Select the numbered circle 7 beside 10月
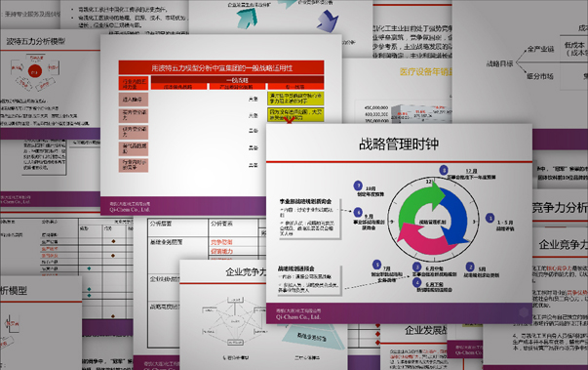Screen dimensions: 588x370 pyautogui.click(x=358, y=185)
